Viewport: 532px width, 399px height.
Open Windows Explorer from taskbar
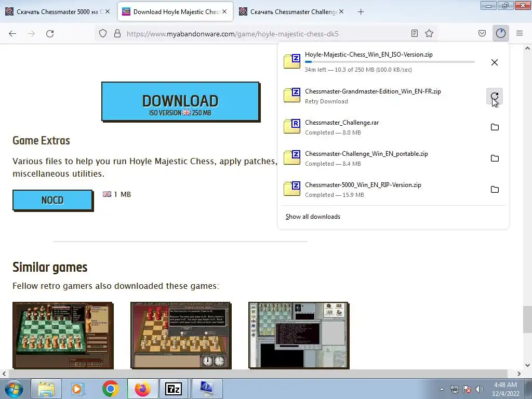[46, 389]
